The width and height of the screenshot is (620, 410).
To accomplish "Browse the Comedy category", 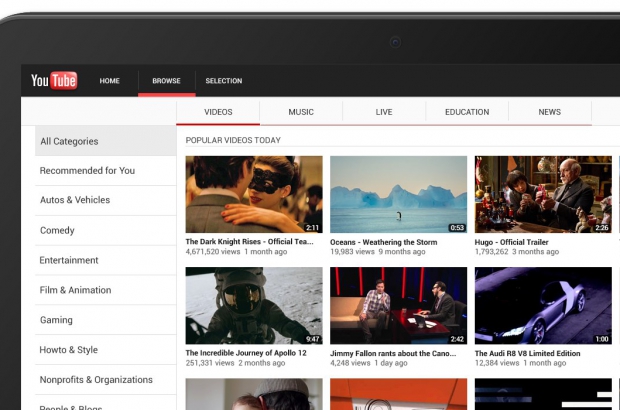I will [106, 230].
